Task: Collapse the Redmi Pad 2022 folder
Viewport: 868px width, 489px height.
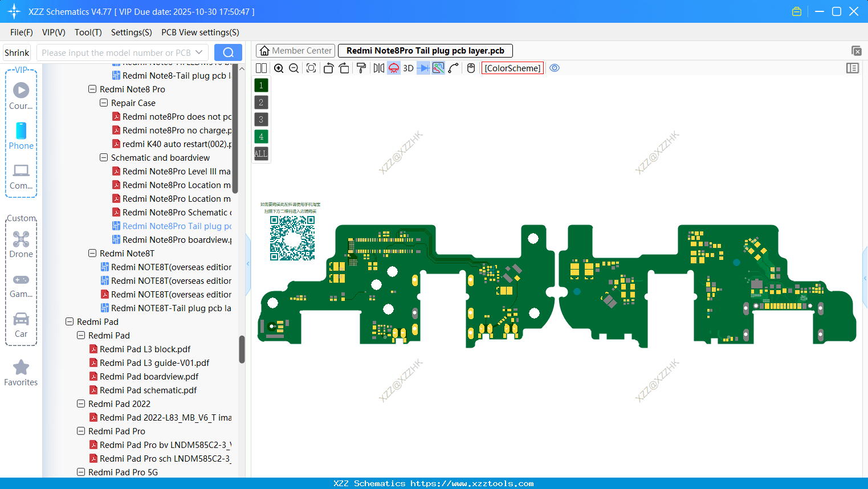Action: 81,404
